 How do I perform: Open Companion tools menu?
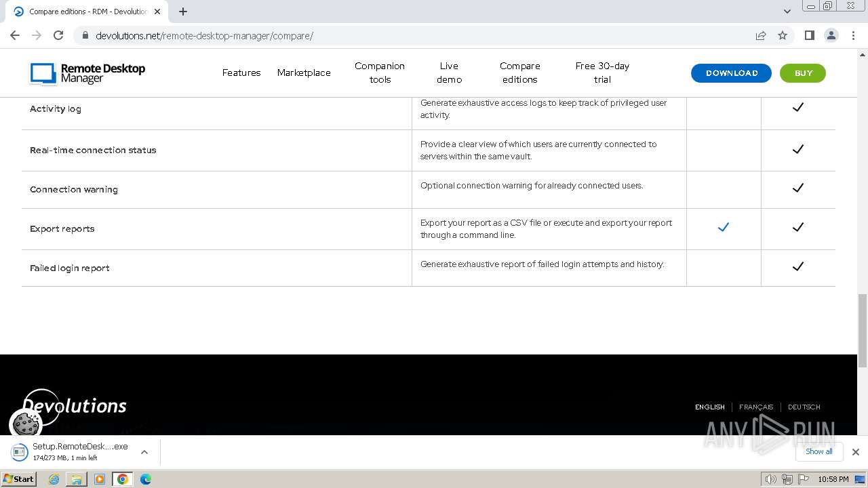(380, 73)
